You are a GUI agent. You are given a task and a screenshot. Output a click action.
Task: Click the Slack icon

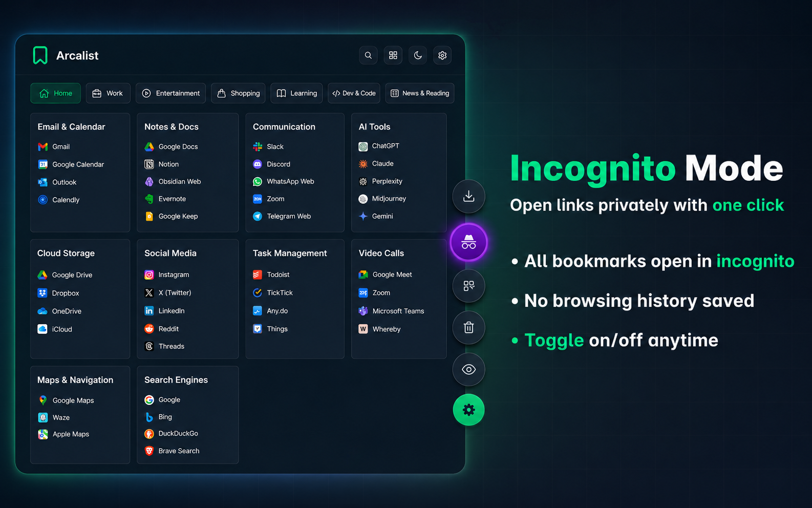click(258, 147)
